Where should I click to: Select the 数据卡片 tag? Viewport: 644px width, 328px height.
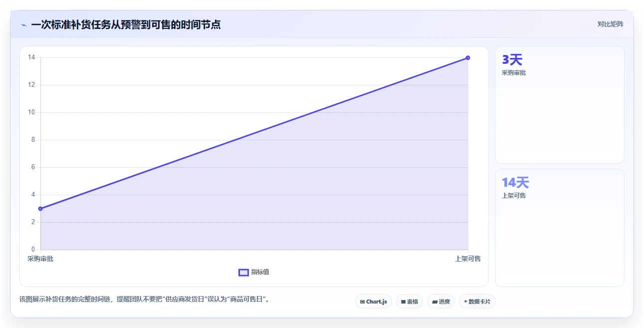[477, 302]
